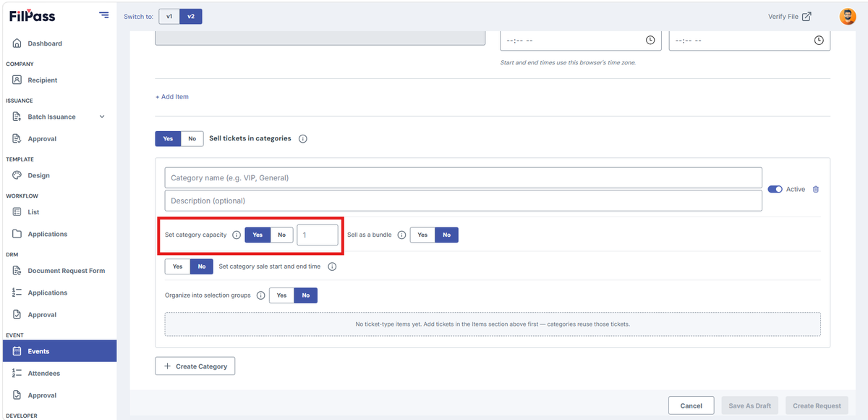Click the clock icon in the second time field

819,41
